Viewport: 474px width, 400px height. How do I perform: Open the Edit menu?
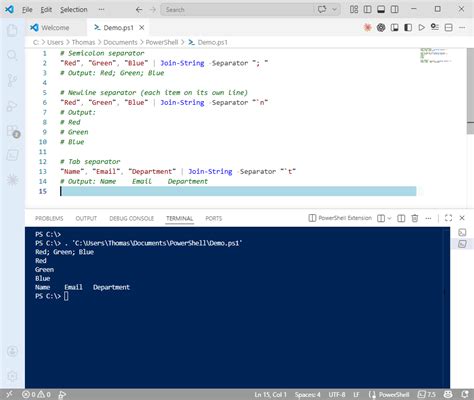tap(46, 10)
